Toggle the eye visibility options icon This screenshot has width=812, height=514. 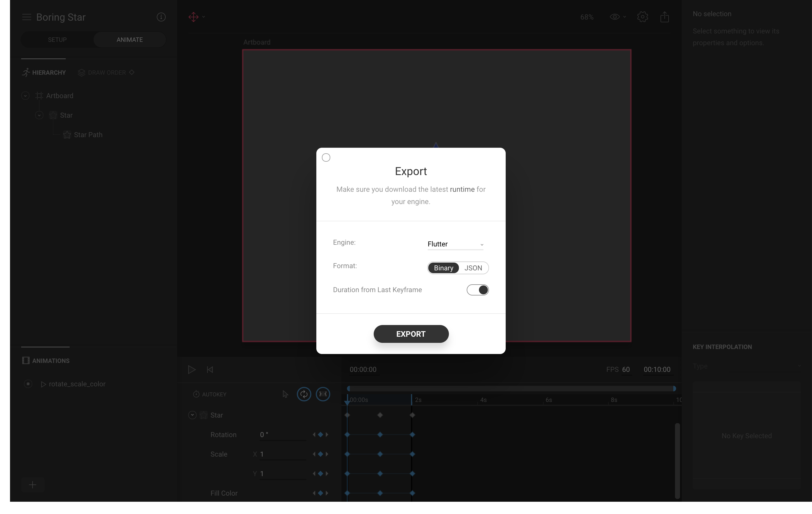pyautogui.click(x=615, y=17)
